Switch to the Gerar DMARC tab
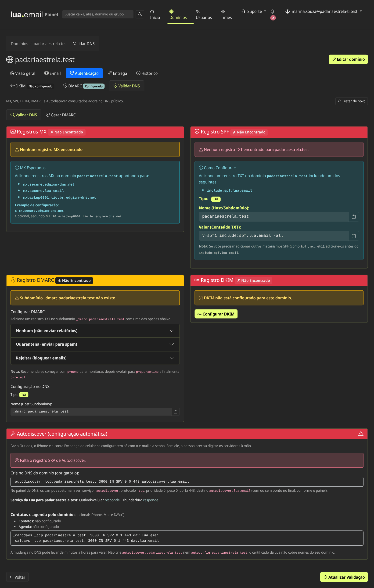The width and height of the screenshot is (374, 588). click(x=61, y=115)
